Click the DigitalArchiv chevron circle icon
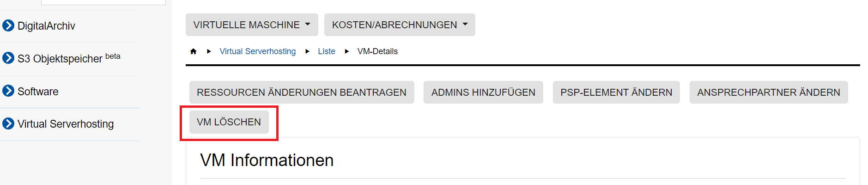Screen dimensions: 868x185 pyautogui.click(x=8, y=25)
